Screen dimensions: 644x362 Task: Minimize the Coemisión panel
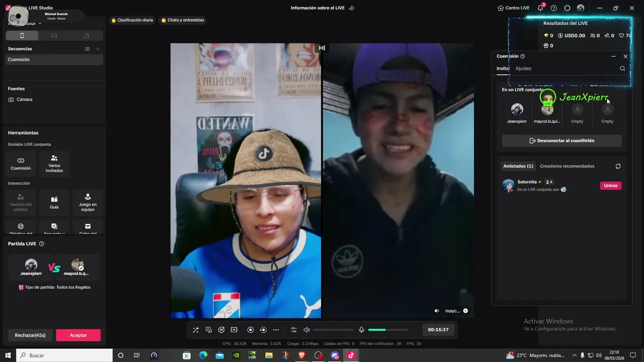613,56
